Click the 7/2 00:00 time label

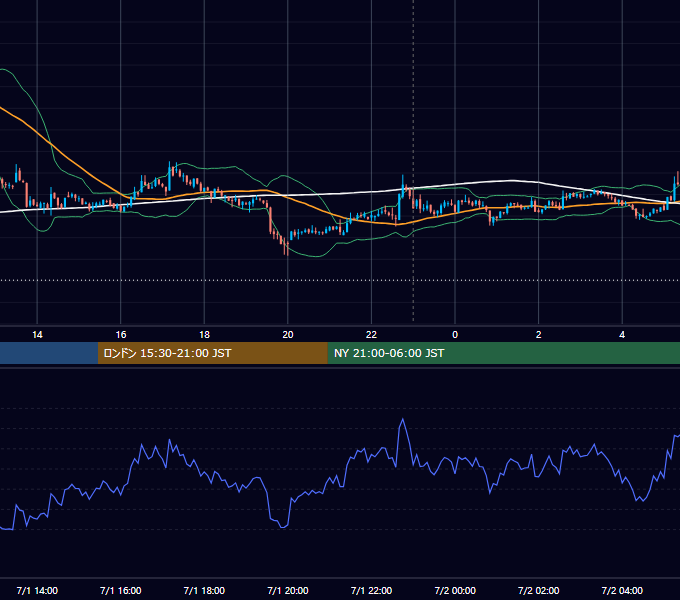(455, 590)
